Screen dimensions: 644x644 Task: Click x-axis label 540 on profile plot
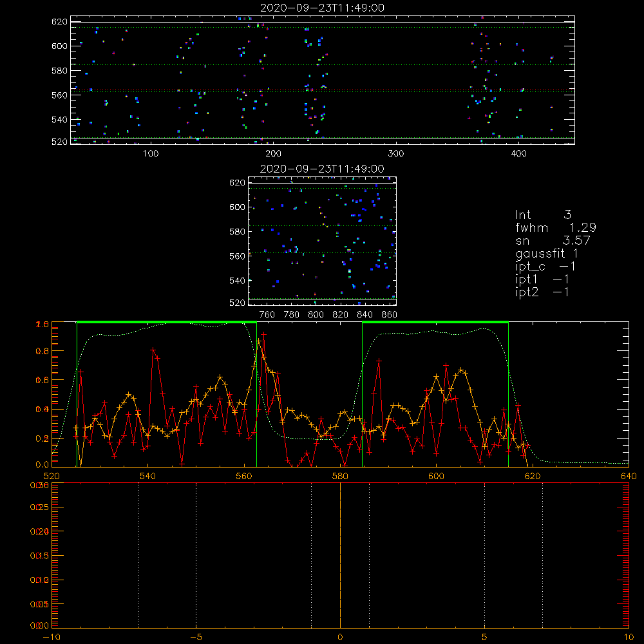(x=148, y=477)
